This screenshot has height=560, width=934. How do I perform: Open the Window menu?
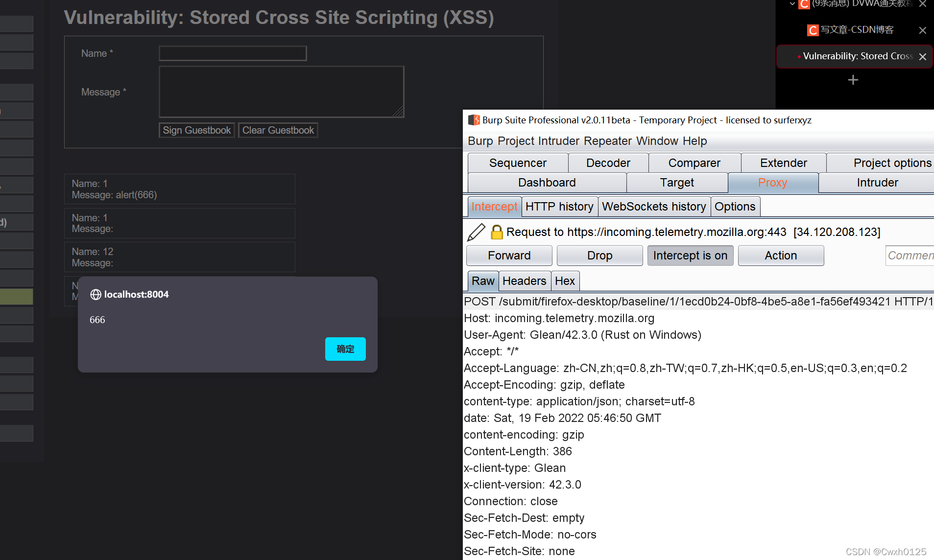(x=657, y=141)
